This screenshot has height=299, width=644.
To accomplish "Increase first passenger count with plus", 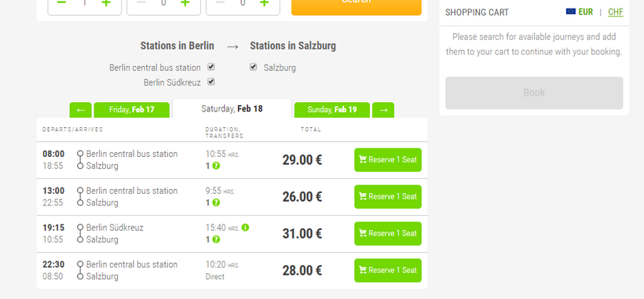I will [x=106, y=3].
